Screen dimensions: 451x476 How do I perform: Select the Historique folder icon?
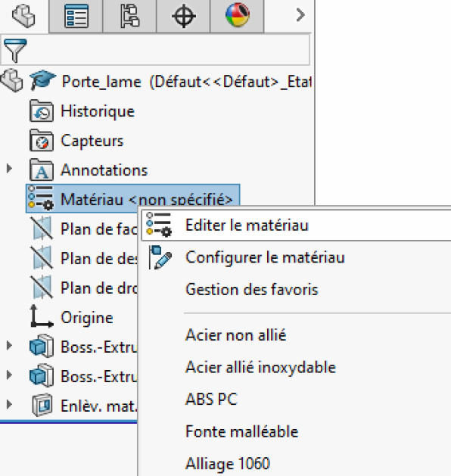click(x=42, y=111)
